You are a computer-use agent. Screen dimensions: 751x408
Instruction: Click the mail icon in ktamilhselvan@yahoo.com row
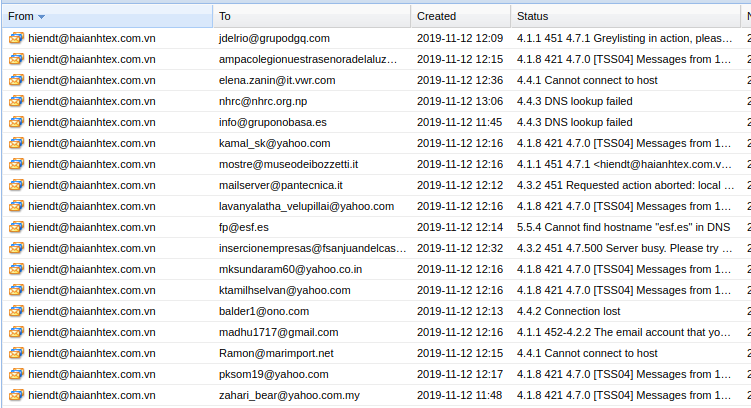(x=16, y=290)
